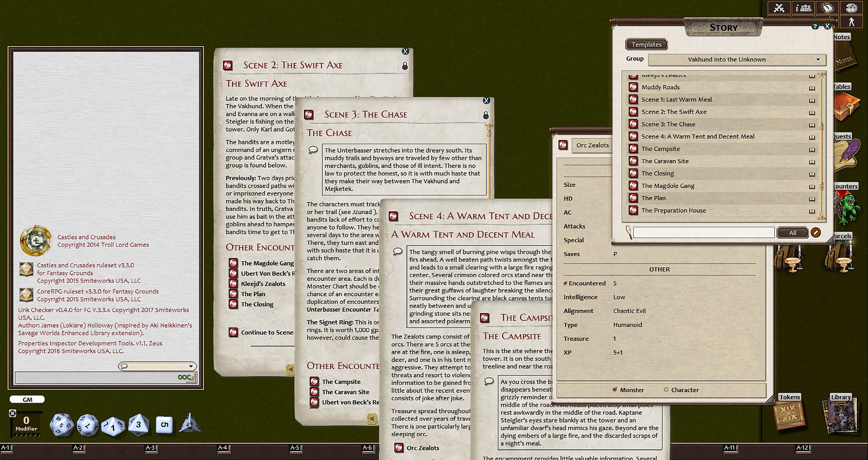Pick the d8 die
The height and width of the screenshot is (460, 868).
click(138, 424)
